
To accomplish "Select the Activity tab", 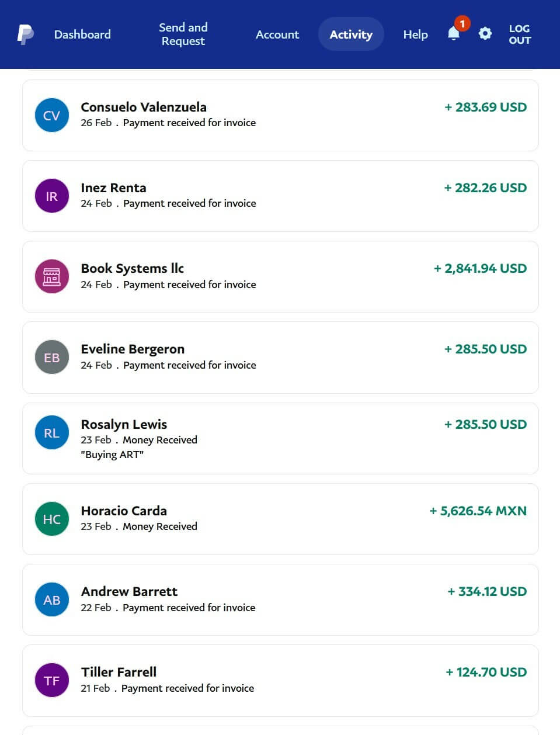I will pos(350,34).
